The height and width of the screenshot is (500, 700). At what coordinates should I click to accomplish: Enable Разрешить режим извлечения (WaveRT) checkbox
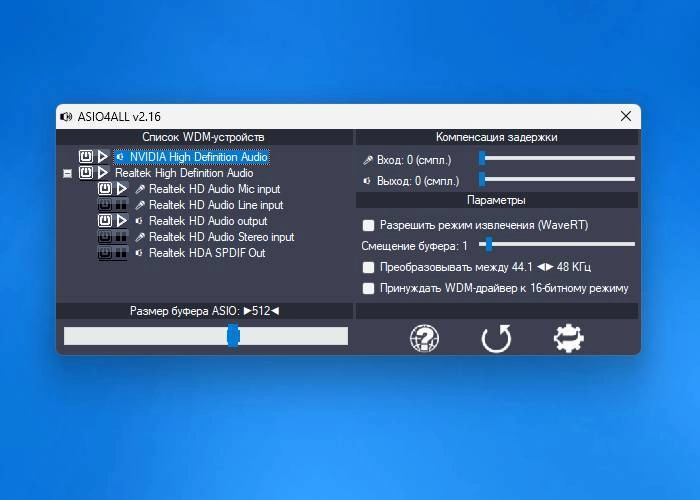pos(368,225)
